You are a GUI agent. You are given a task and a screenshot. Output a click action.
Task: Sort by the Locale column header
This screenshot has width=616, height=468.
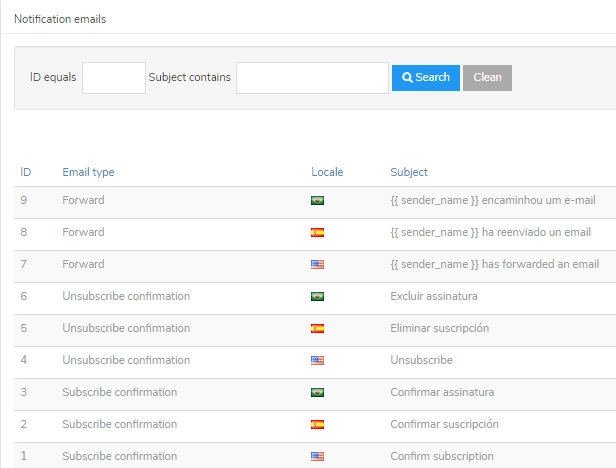click(327, 172)
